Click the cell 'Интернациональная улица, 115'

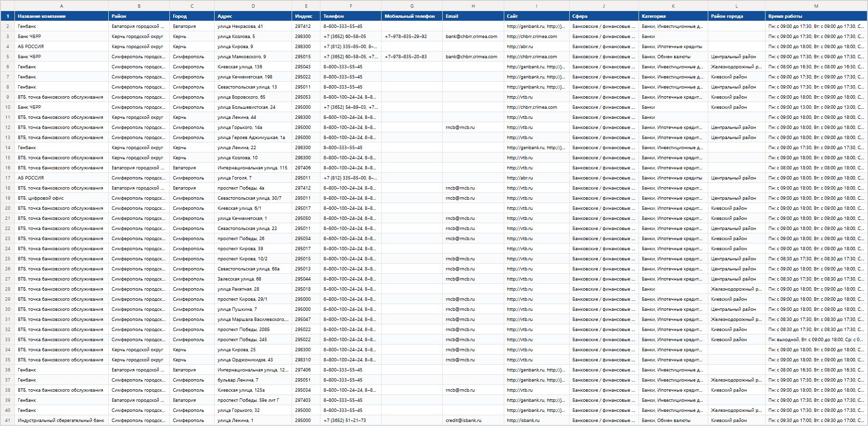pyautogui.click(x=253, y=168)
